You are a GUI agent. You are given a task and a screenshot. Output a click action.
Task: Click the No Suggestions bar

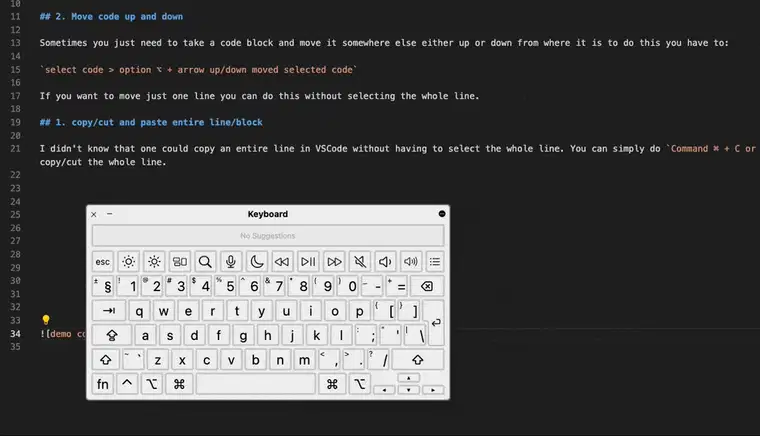(x=267, y=236)
